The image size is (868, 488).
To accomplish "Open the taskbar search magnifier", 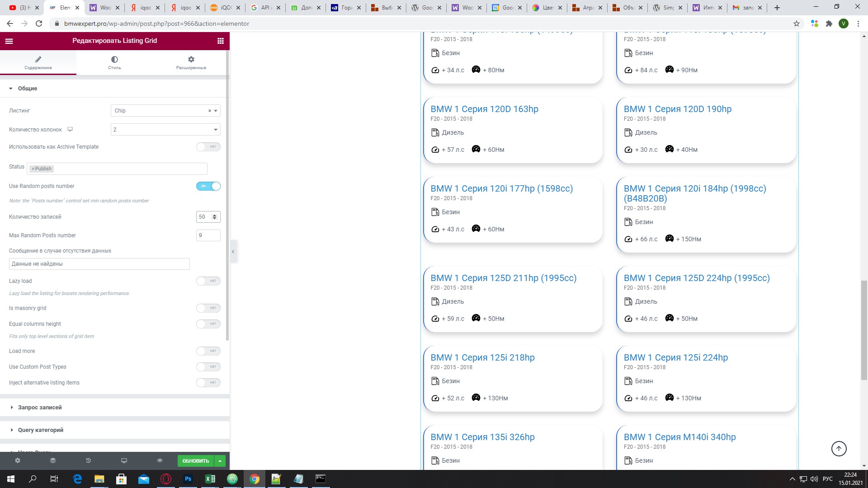I will tap(33, 479).
